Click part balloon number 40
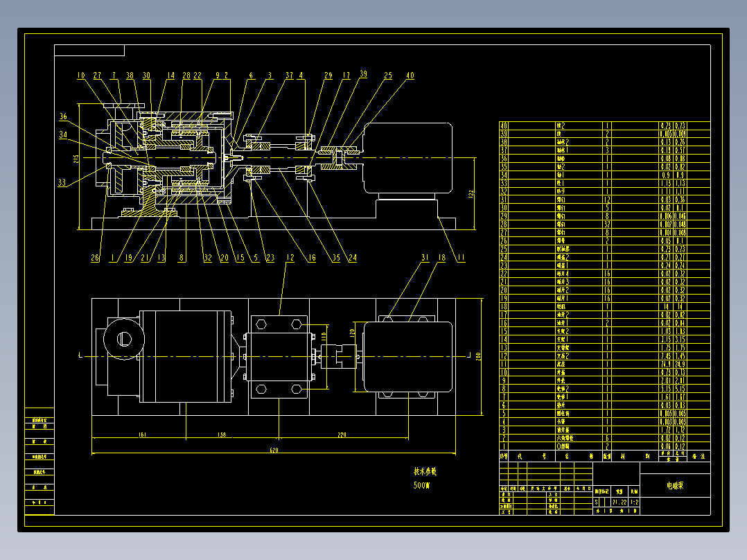The height and width of the screenshot is (560, 747). tap(410, 76)
